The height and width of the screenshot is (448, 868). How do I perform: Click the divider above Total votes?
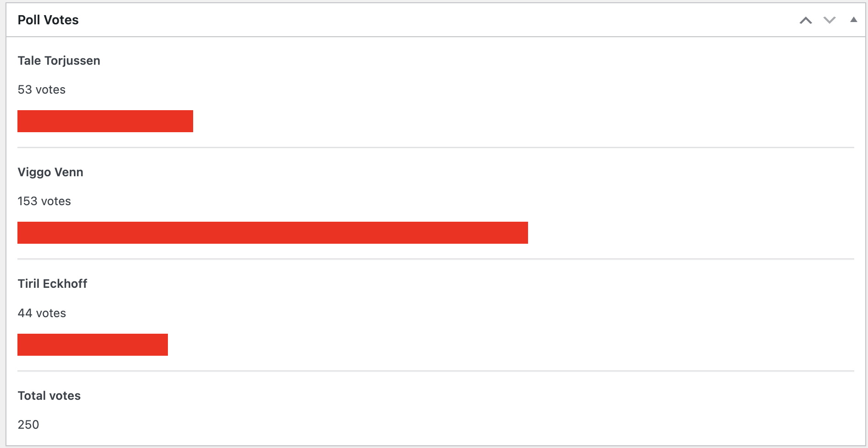point(436,371)
